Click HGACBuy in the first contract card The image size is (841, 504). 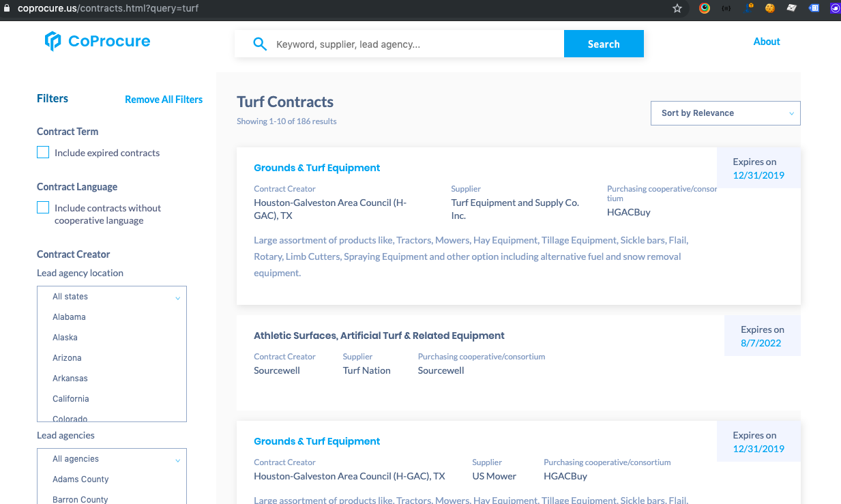[629, 212]
